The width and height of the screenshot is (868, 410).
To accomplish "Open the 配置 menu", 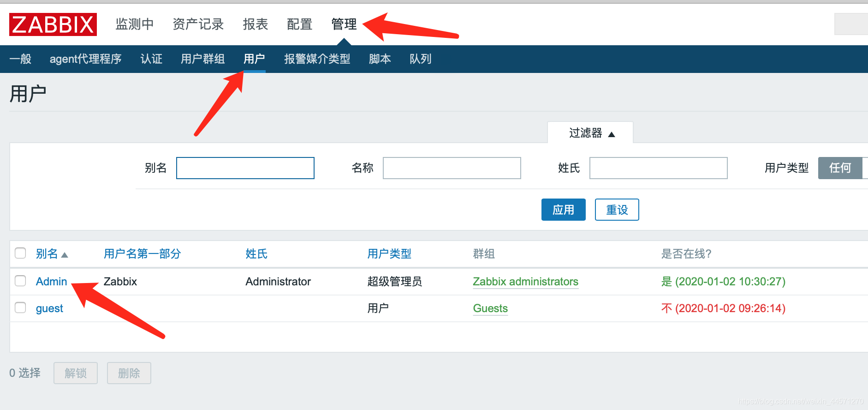I will [x=300, y=24].
